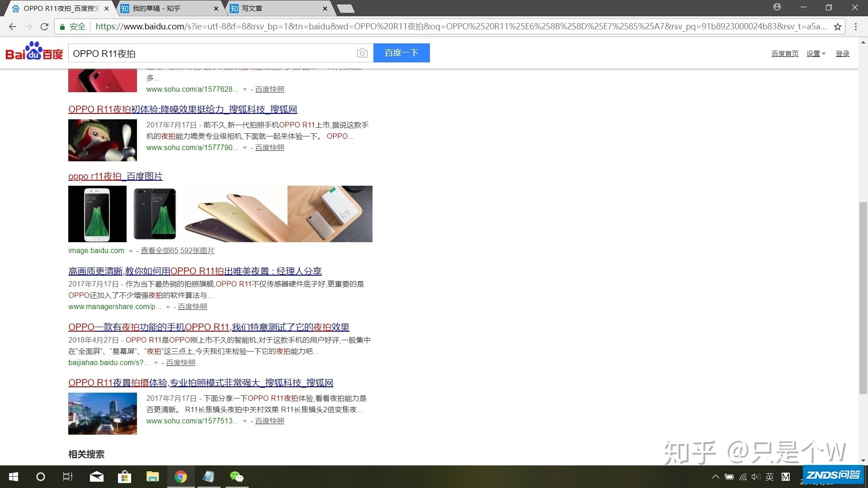Click the volume speaker tray icon
This screenshot has height=488, width=868.
click(x=756, y=477)
